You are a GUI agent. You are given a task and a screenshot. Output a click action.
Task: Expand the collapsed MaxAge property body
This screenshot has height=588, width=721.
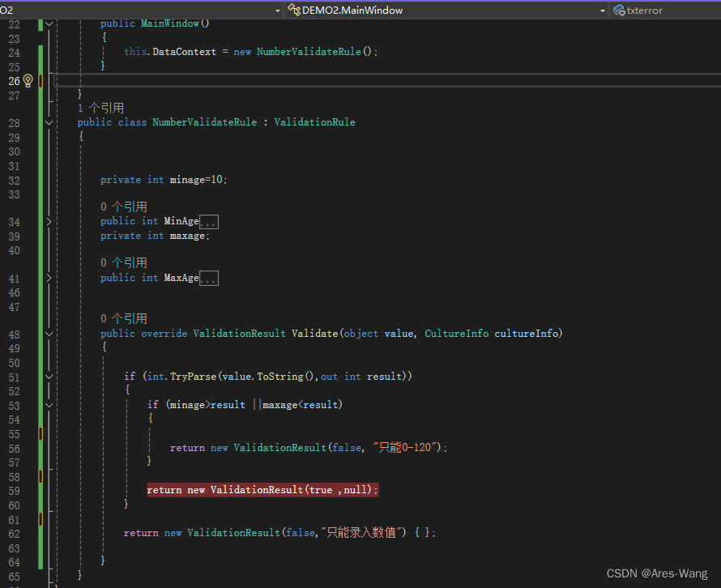(208, 277)
